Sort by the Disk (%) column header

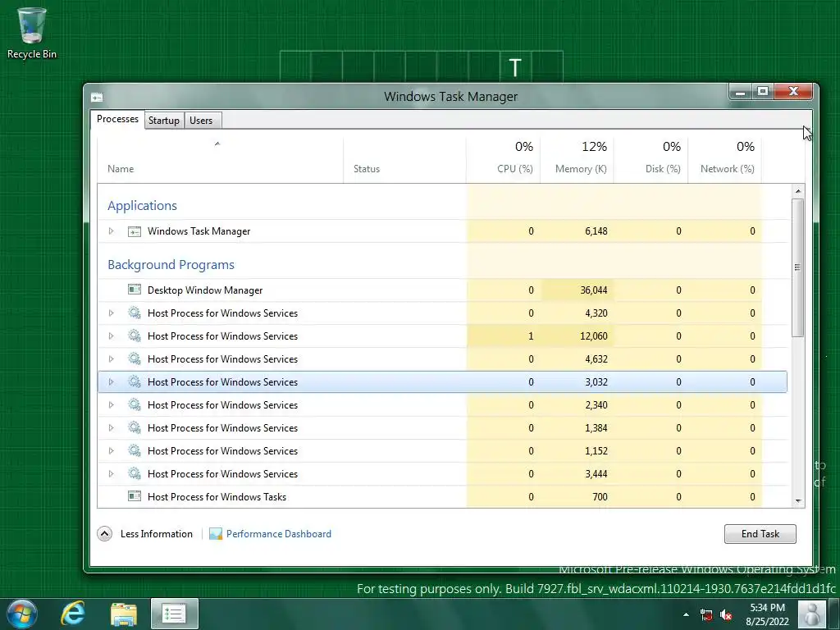tap(651, 160)
